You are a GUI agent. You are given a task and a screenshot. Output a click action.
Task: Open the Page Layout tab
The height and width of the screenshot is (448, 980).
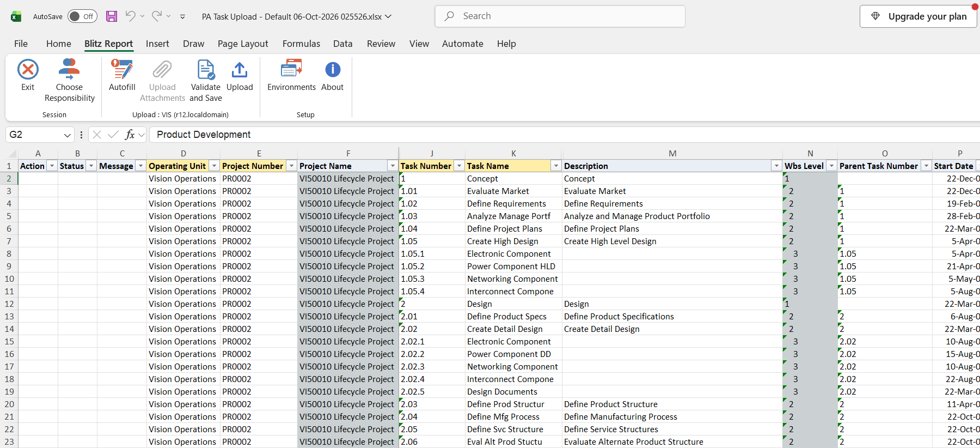[x=243, y=44]
